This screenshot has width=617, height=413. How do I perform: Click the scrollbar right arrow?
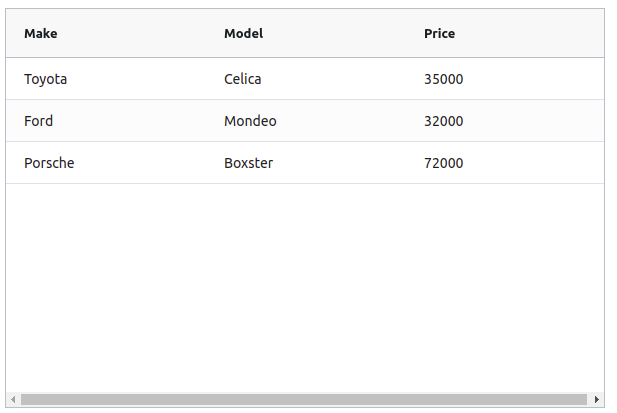[x=597, y=400]
